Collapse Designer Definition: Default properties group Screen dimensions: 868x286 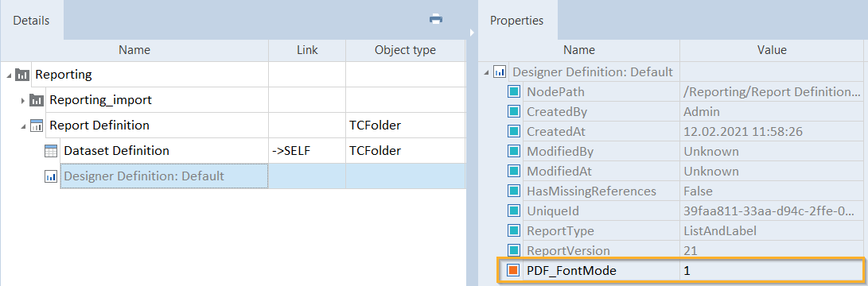coord(486,72)
